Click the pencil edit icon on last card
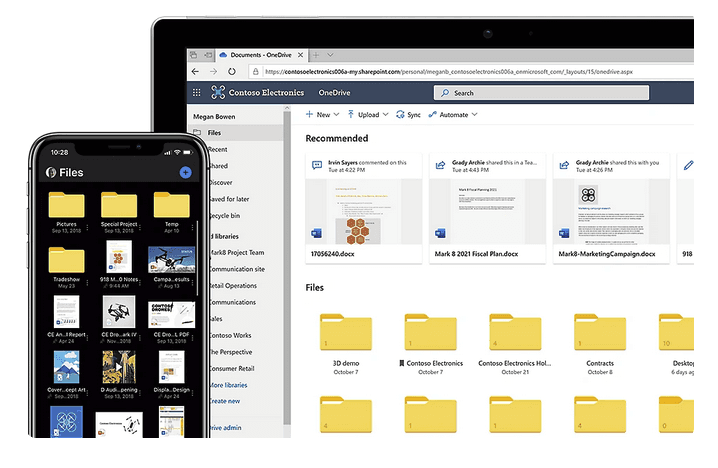Screen dimensions: 718x468 click(688, 165)
